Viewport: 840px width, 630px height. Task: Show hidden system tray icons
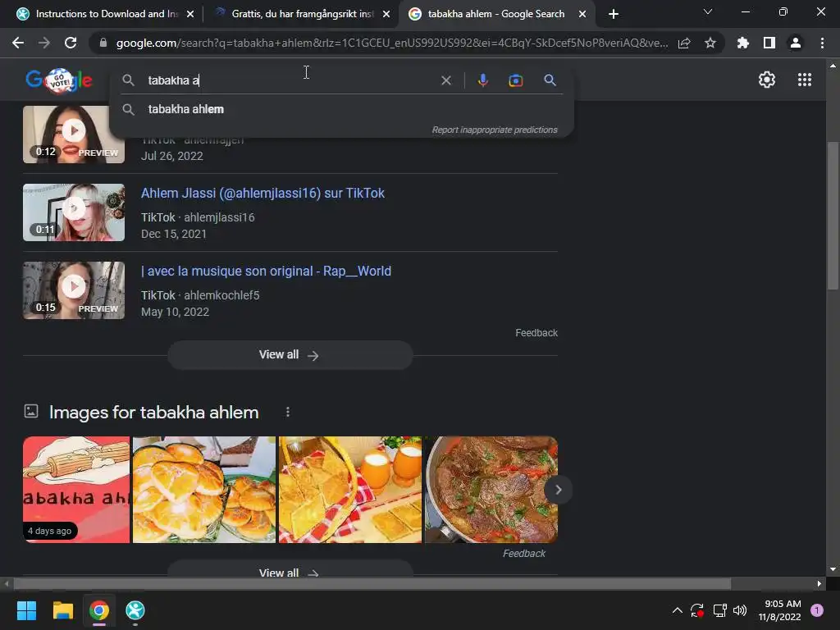tap(677, 610)
